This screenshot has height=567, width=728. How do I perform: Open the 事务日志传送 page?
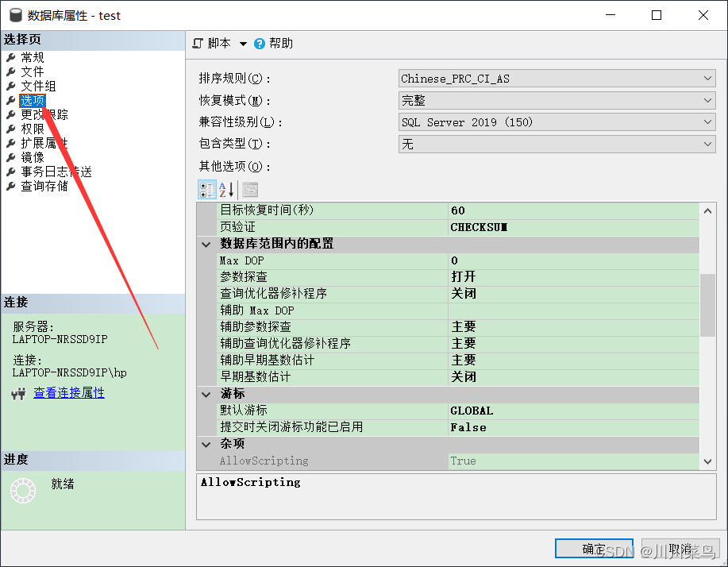(x=56, y=172)
